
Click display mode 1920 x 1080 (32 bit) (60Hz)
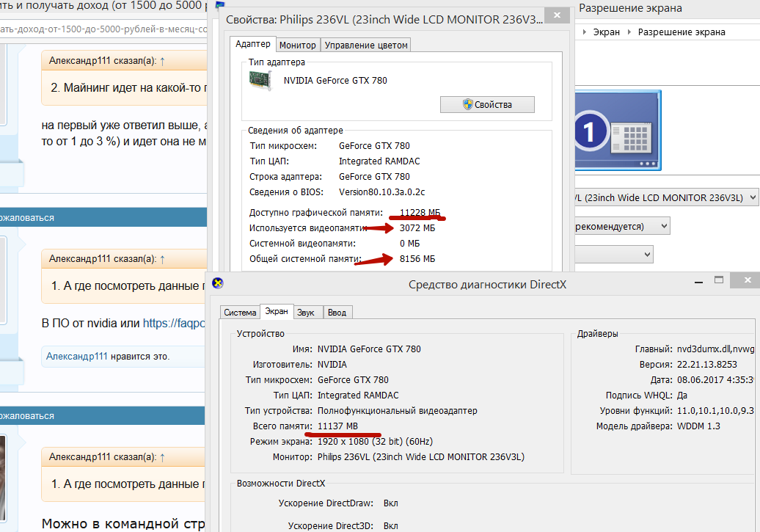[375, 442]
